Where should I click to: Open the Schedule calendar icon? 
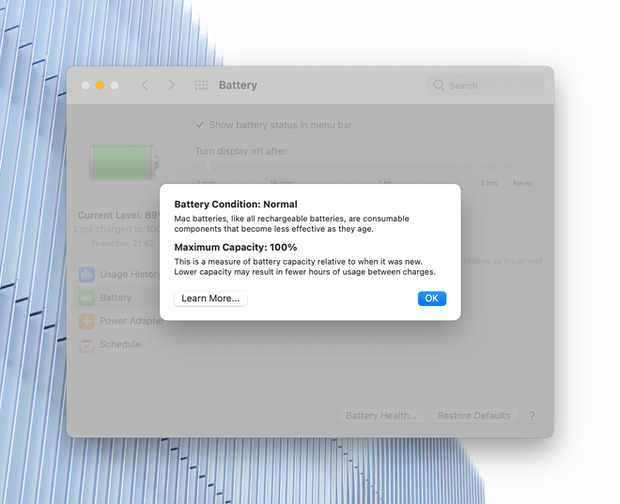pyautogui.click(x=87, y=344)
